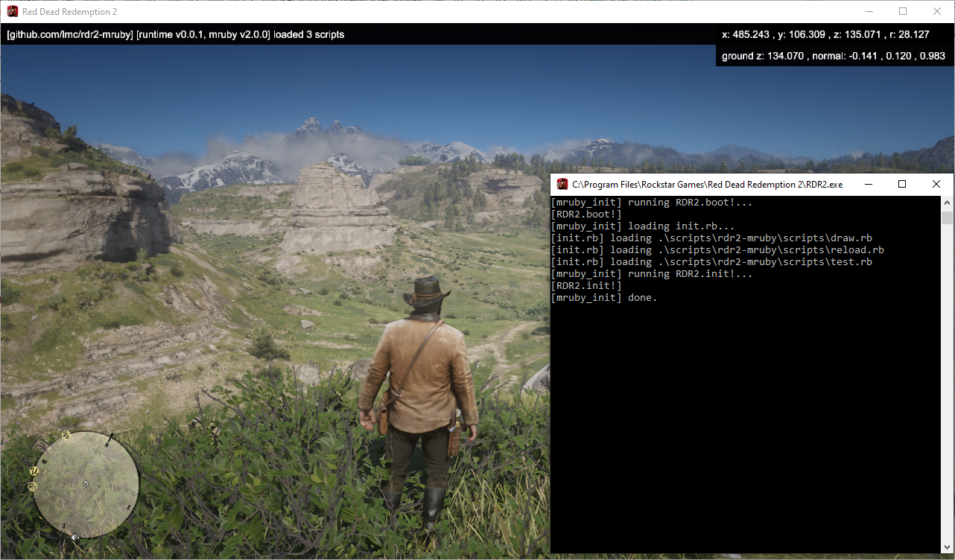Click the E compass letter on the minimap
This screenshot has width=955, height=560.
click(x=129, y=507)
